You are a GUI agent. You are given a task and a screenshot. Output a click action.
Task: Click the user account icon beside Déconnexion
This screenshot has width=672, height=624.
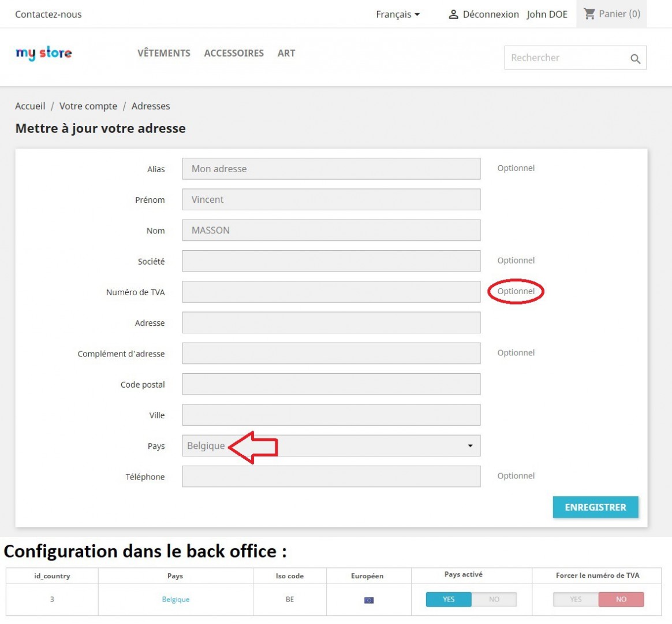[453, 14]
